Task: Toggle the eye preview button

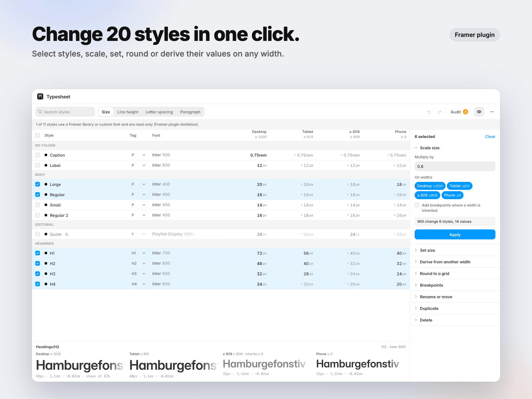Action: pyautogui.click(x=479, y=112)
